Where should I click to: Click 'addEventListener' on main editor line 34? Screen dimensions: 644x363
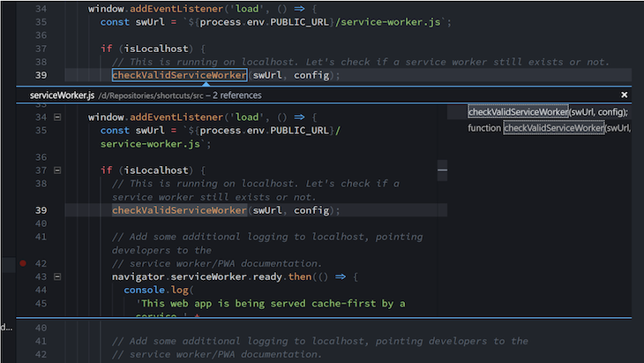pos(176,9)
